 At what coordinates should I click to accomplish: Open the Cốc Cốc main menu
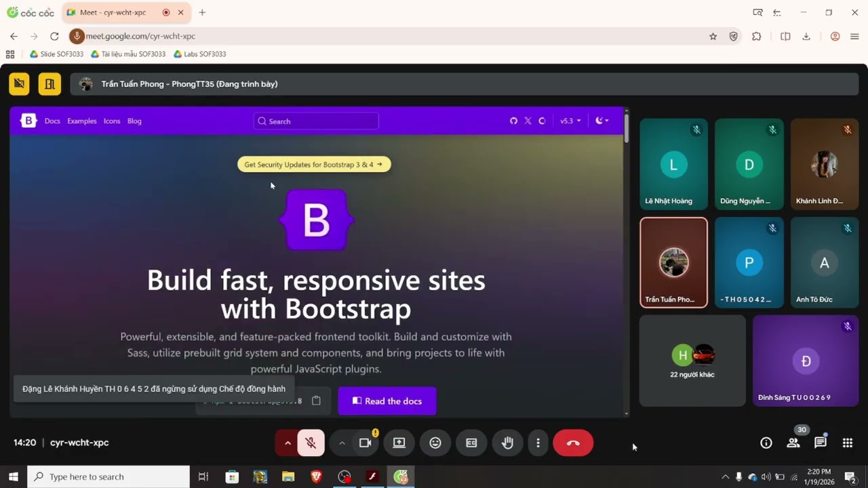pos(854,37)
